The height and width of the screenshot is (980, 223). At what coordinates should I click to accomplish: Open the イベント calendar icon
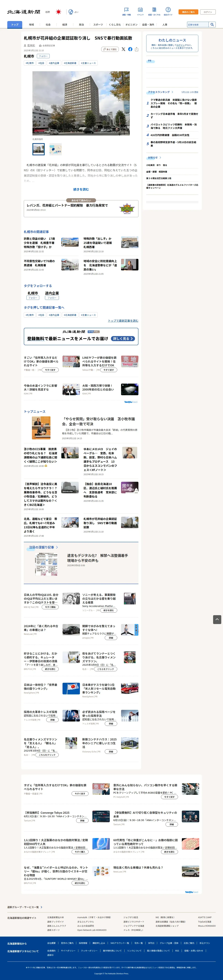141,10
